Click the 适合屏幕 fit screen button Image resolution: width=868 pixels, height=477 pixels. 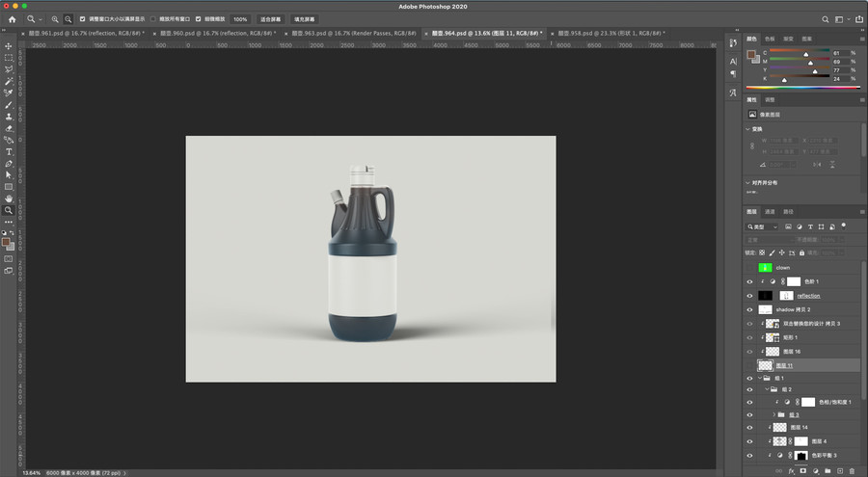click(x=271, y=19)
